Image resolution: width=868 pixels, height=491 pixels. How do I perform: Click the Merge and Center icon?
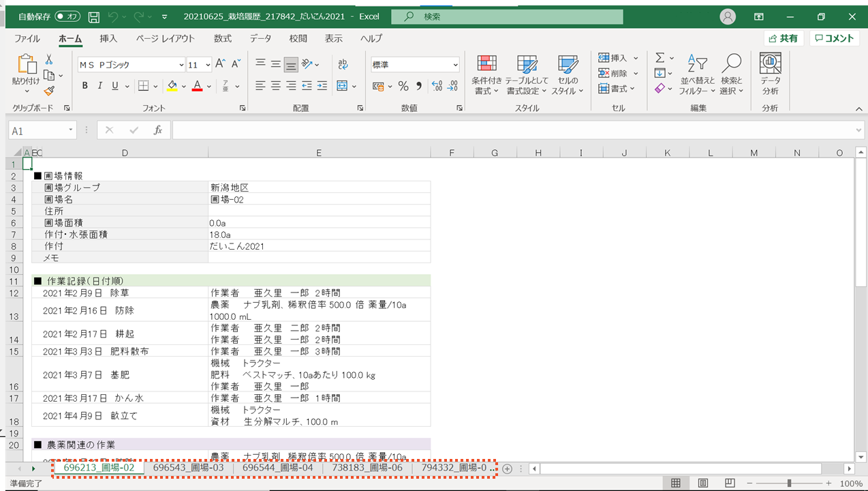(342, 86)
